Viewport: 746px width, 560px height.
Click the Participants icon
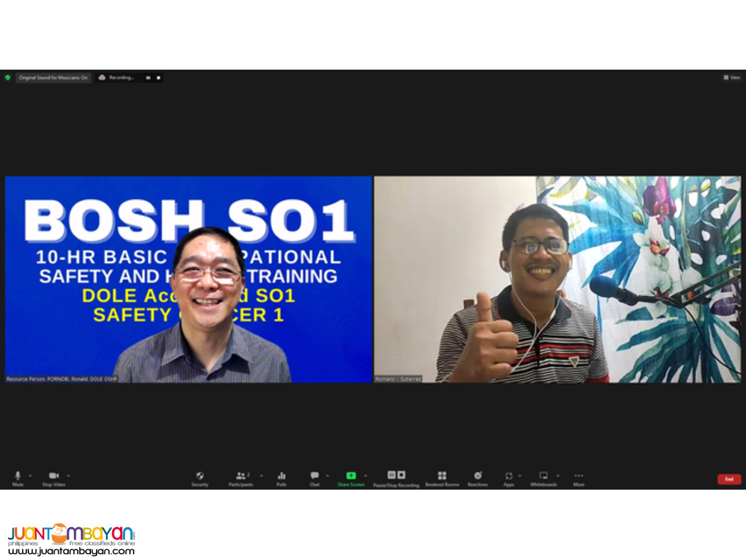[241, 475]
